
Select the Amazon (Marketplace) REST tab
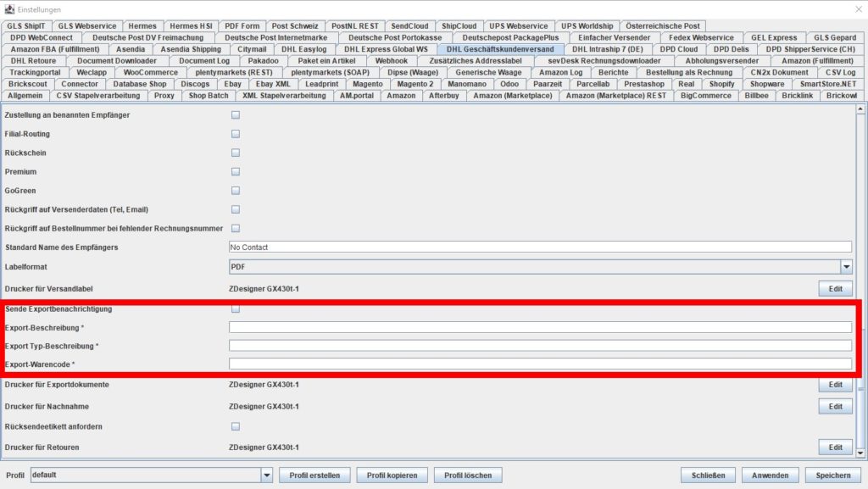(x=615, y=96)
